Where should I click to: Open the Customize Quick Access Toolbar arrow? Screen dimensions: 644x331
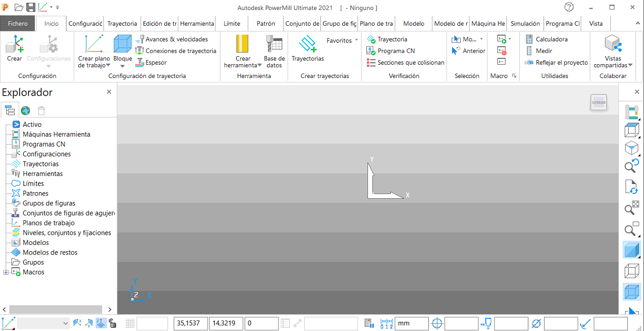click(58, 8)
